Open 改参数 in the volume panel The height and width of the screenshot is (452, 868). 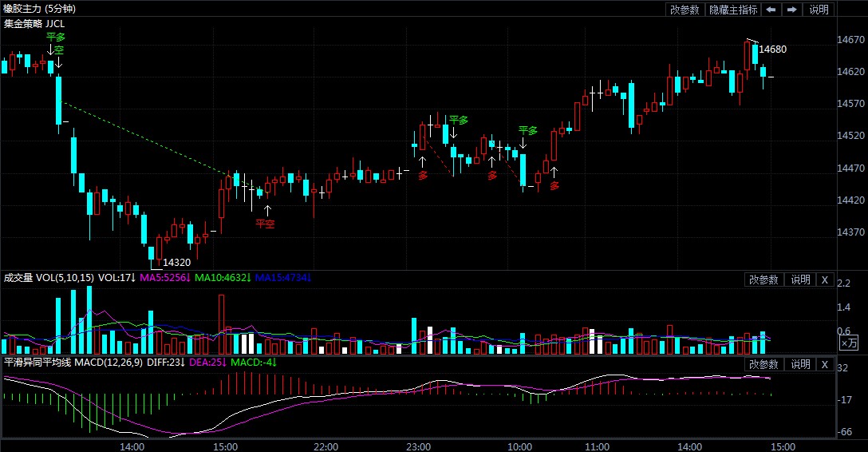pos(763,280)
